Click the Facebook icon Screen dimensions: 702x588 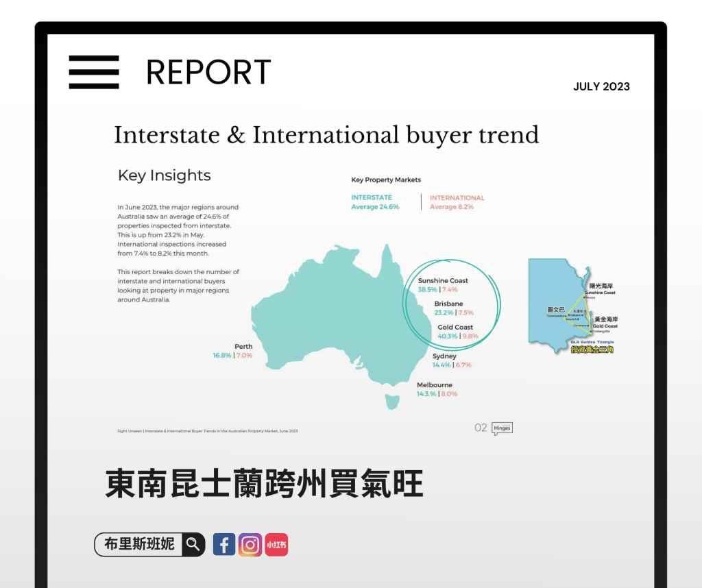(x=224, y=545)
